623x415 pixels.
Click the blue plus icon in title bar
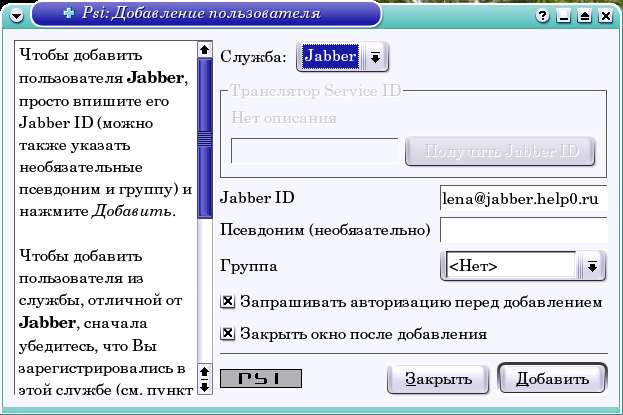[x=69, y=13]
